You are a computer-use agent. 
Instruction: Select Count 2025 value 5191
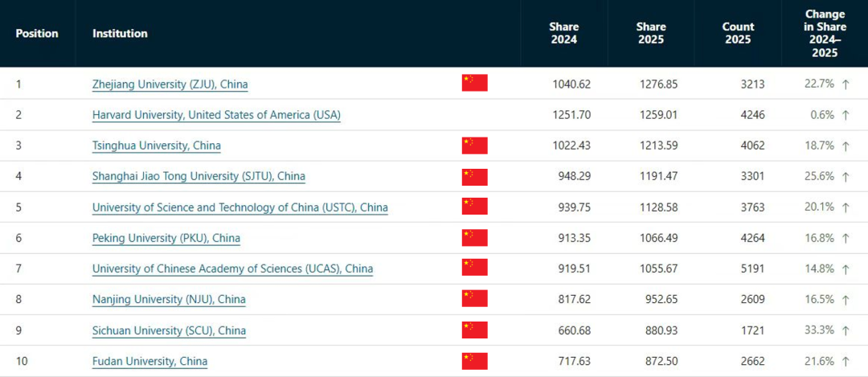click(x=753, y=269)
